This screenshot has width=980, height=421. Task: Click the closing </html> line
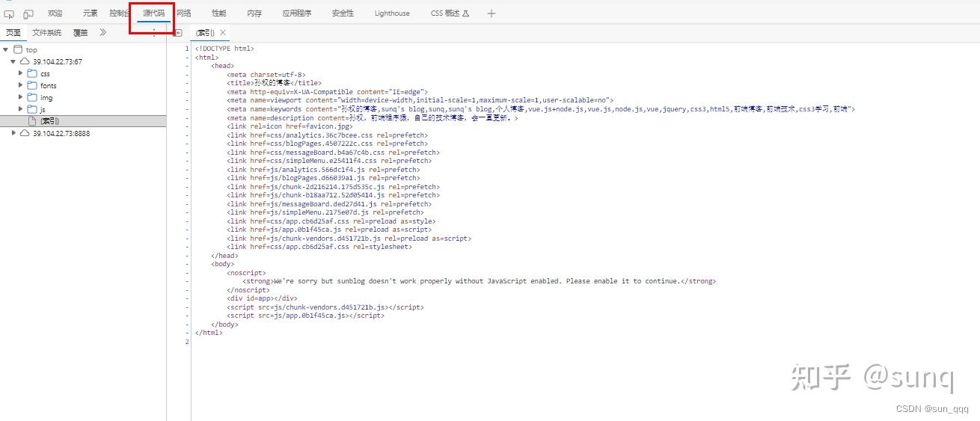coord(209,333)
